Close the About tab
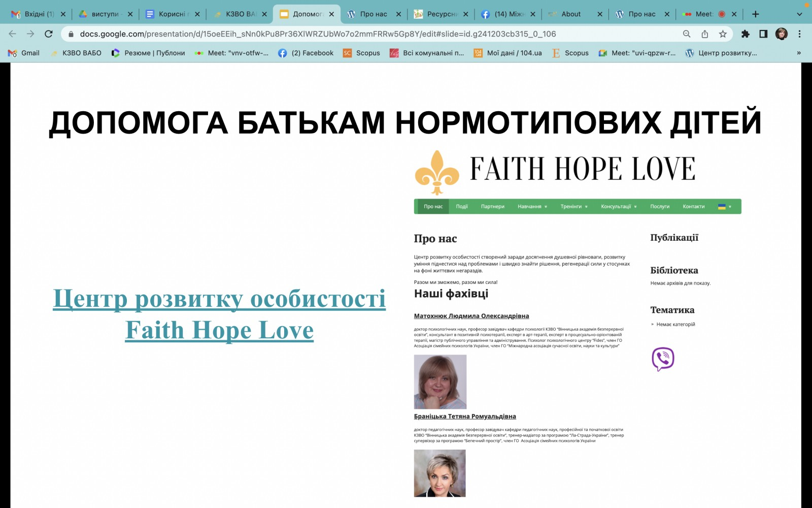The height and width of the screenshot is (508, 812). 600,14
